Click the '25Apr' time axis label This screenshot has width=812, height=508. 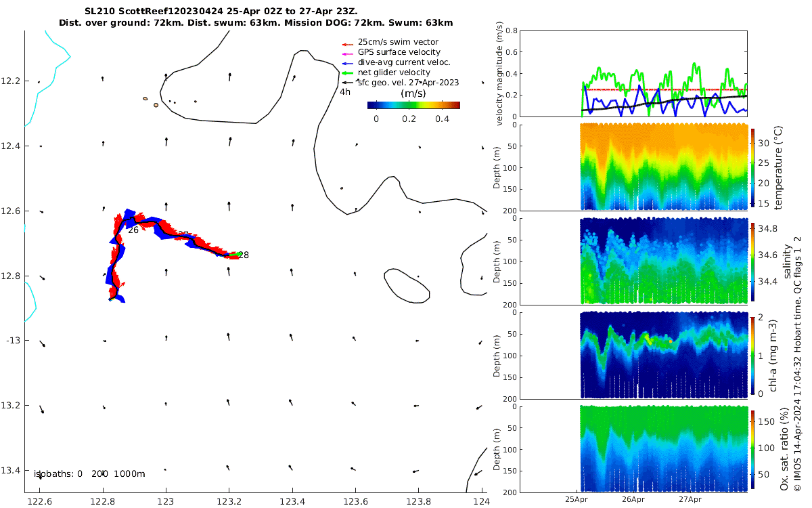coord(577,499)
